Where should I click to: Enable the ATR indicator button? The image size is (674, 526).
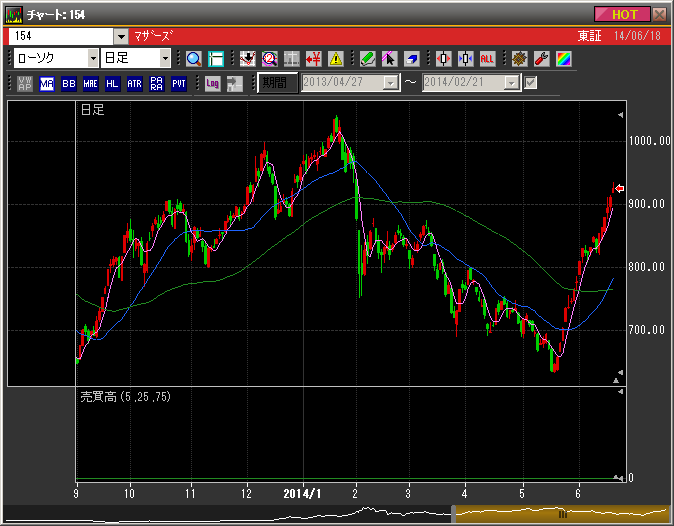(135, 83)
